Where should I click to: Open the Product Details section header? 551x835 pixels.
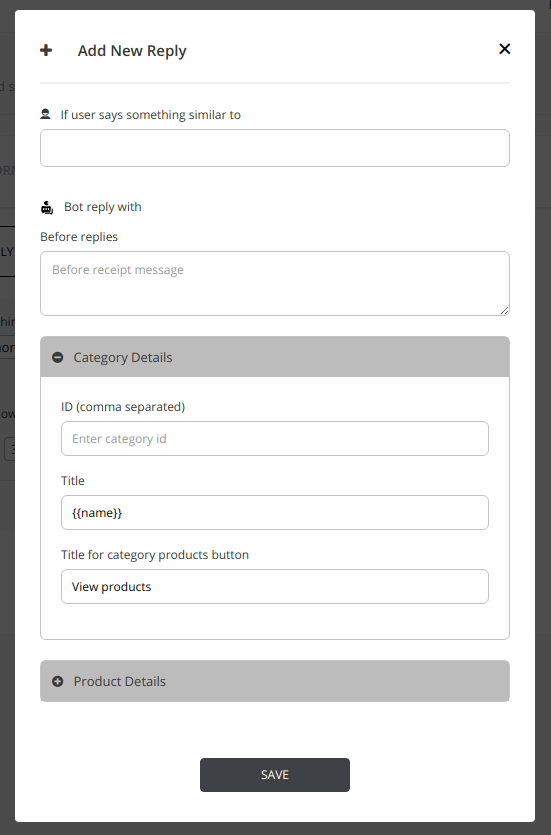point(275,681)
